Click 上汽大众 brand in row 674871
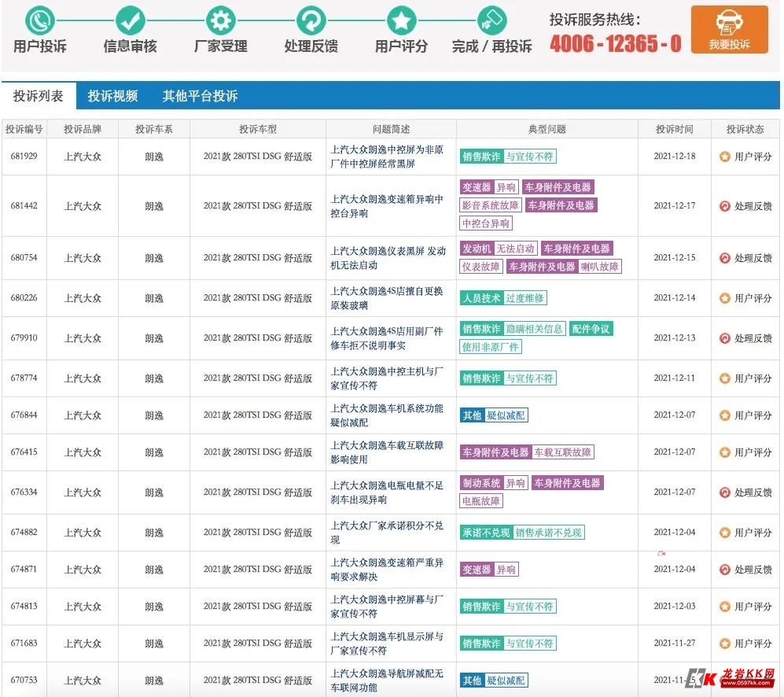784x697 pixels. coord(83,570)
